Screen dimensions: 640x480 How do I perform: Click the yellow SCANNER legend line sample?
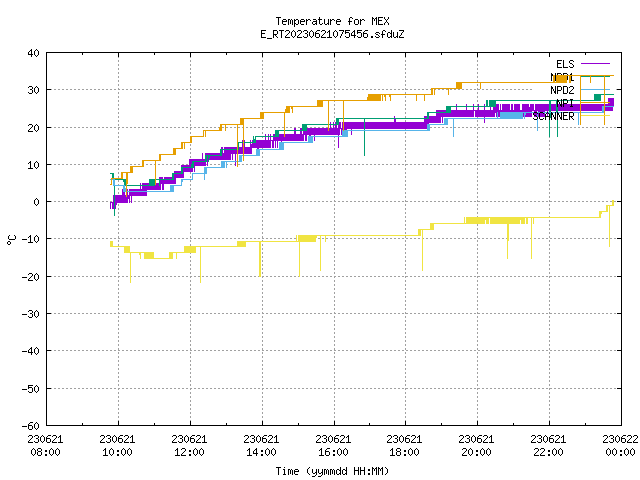(595, 116)
